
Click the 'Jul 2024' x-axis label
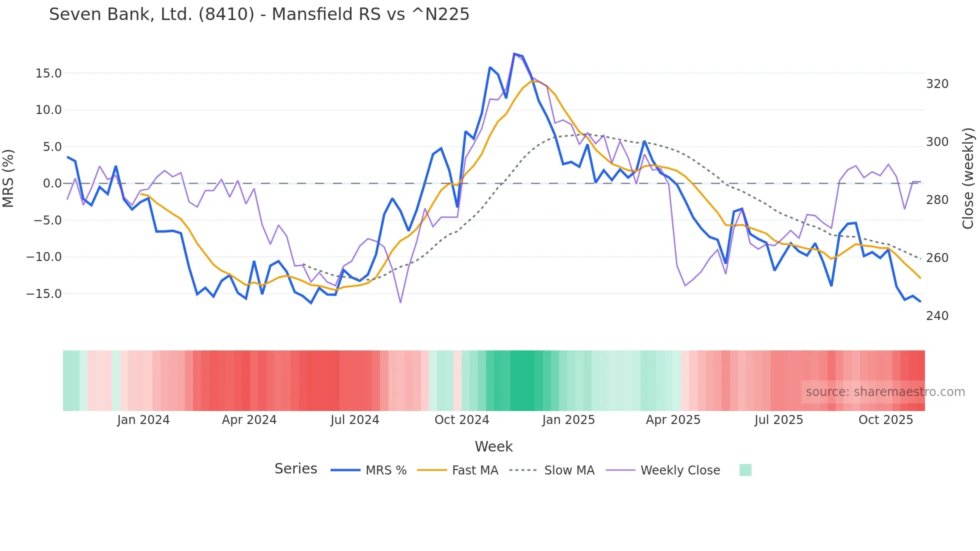[355, 419]
